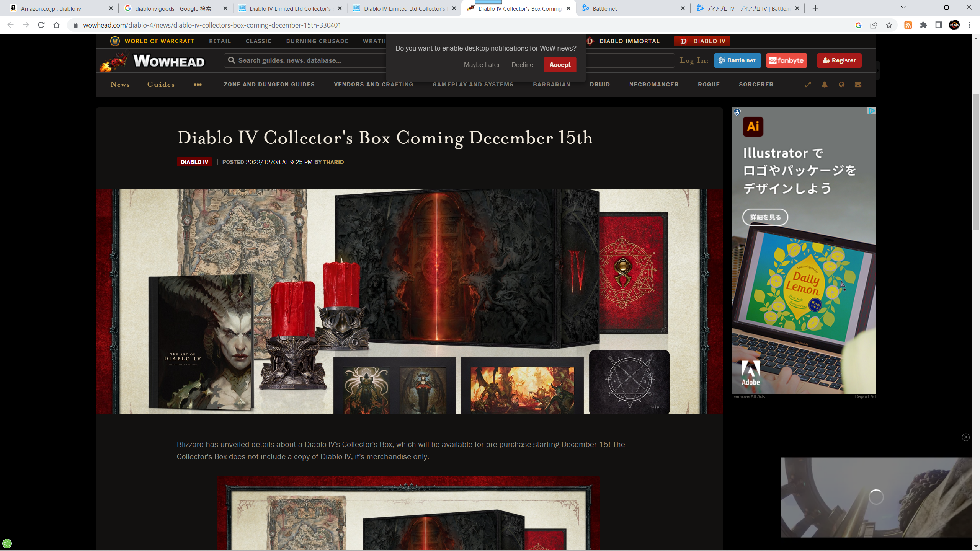This screenshot has height=551, width=980.
Task: Open the Barbarian class guide
Action: coord(552,85)
